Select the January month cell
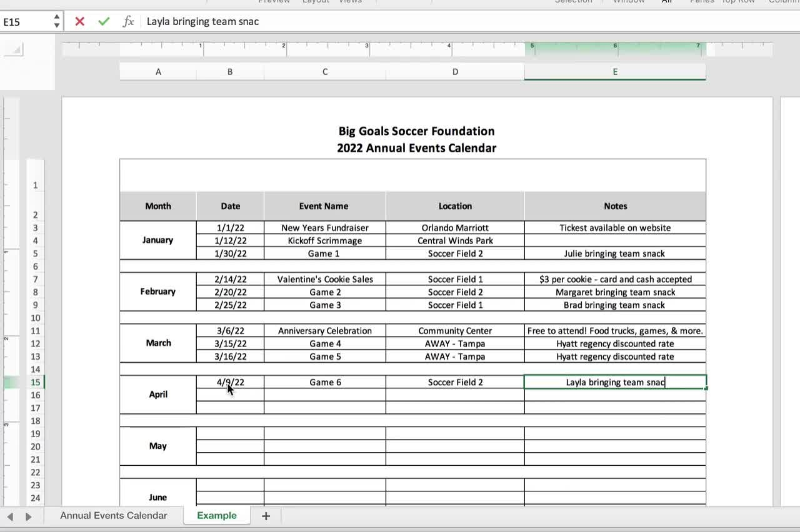 click(158, 240)
